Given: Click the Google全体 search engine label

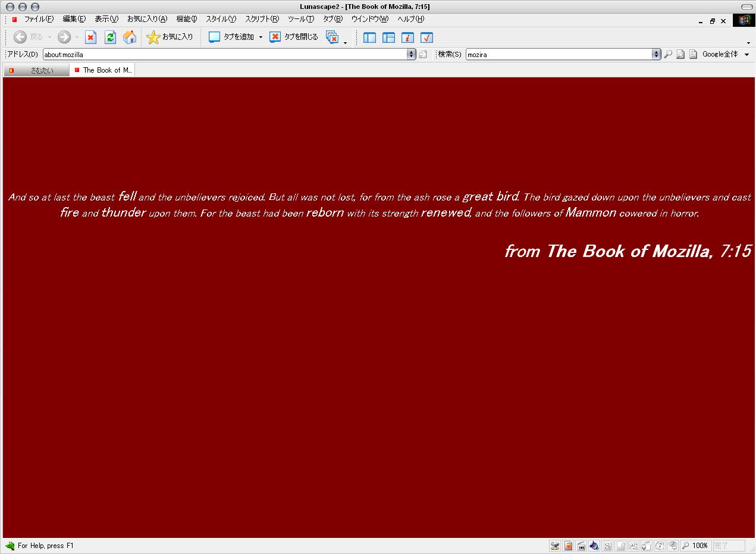Looking at the screenshot, I should click(x=720, y=54).
